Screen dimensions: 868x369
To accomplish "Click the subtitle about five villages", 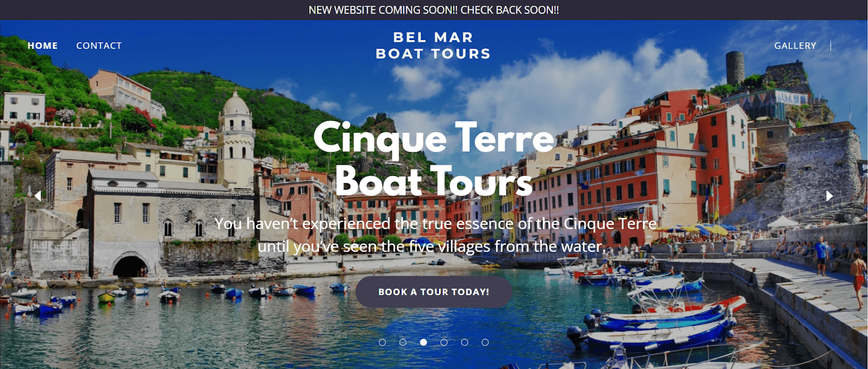I will click(x=436, y=235).
